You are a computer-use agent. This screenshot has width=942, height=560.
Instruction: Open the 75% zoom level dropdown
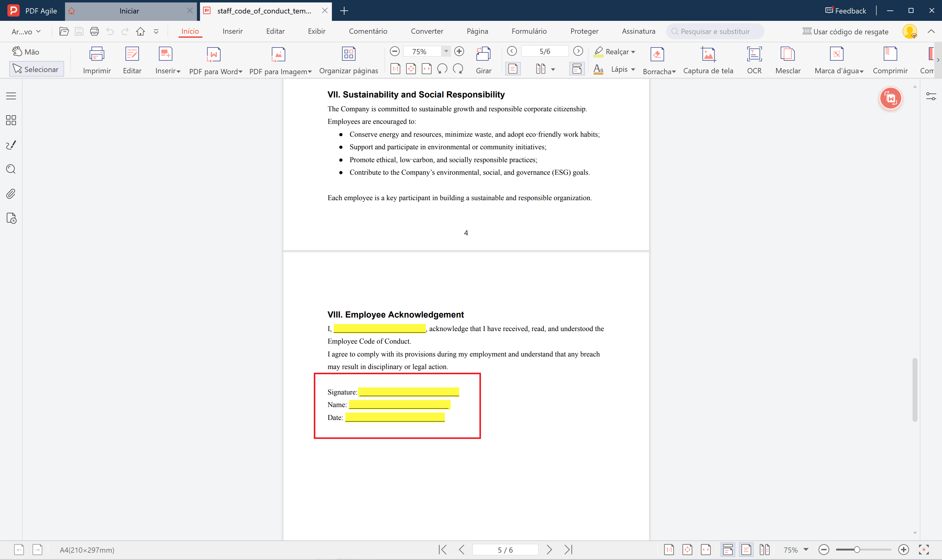click(x=446, y=51)
